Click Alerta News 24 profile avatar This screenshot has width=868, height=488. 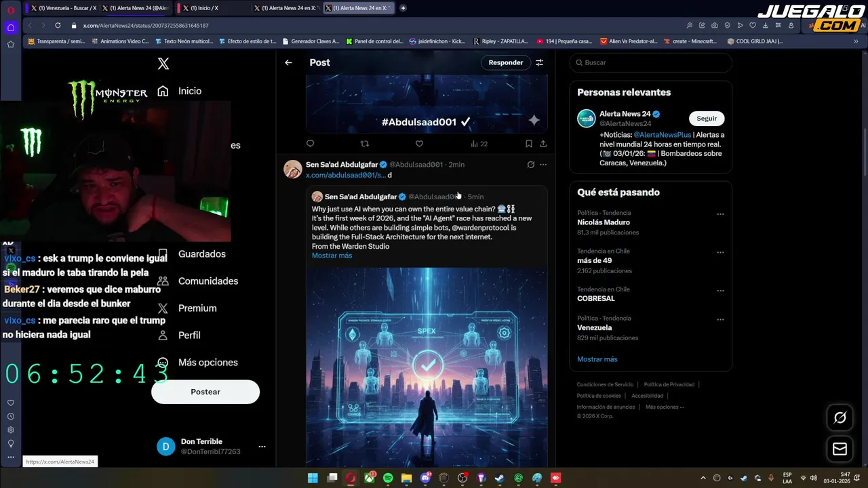pyautogui.click(x=586, y=118)
